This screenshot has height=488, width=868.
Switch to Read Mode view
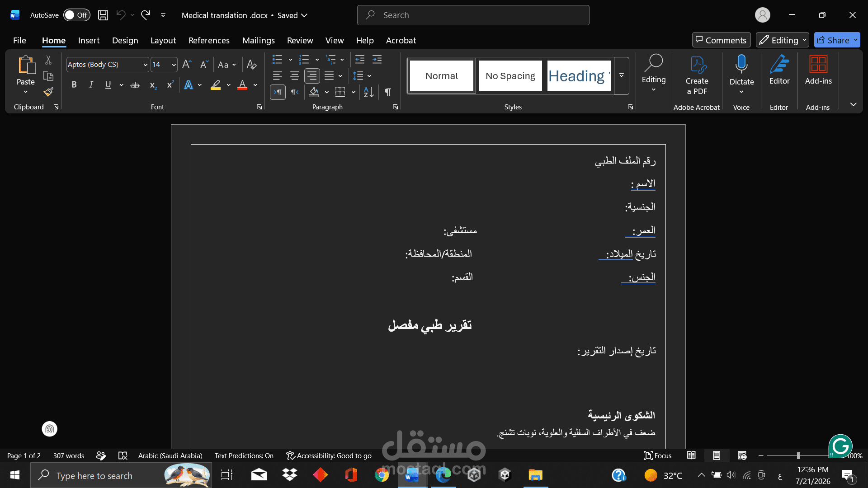pos(691,455)
